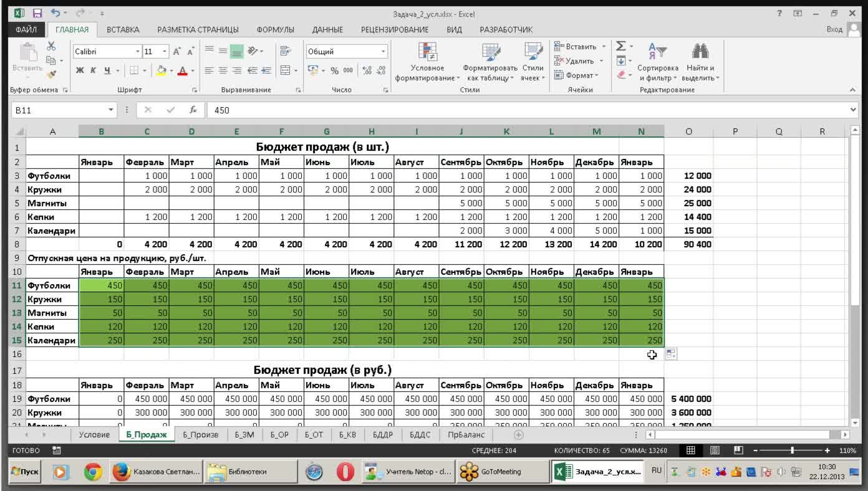The width and height of the screenshot is (868, 491).
Task: Click the Cut scissors icon
Action: [x=52, y=47]
